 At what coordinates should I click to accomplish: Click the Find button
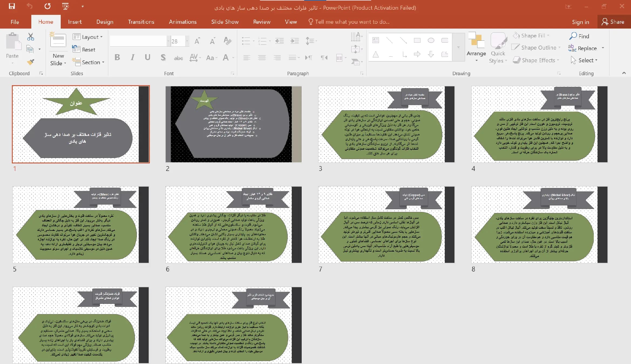[x=579, y=36]
